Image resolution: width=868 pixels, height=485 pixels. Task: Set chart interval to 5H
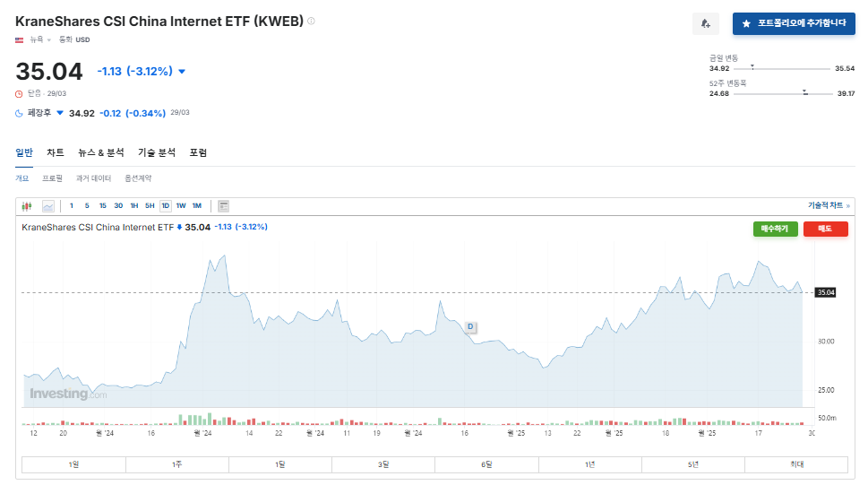(x=150, y=205)
